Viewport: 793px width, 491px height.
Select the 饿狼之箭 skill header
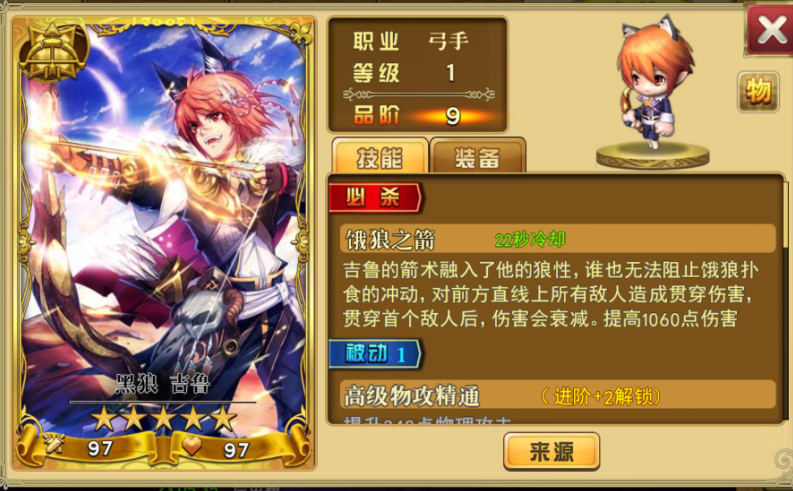pos(557,239)
